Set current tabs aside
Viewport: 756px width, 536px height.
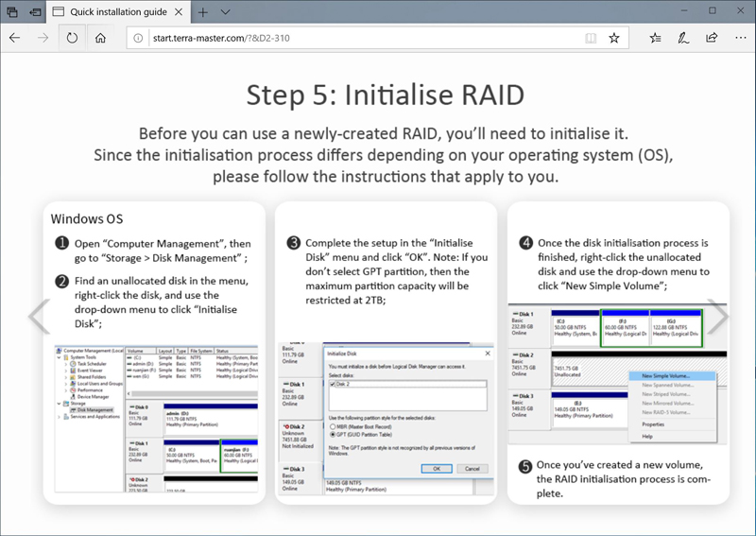34,12
